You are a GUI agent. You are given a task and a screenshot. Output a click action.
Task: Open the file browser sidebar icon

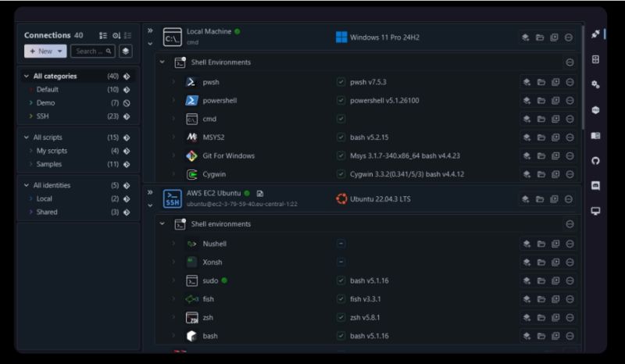pos(595,59)
